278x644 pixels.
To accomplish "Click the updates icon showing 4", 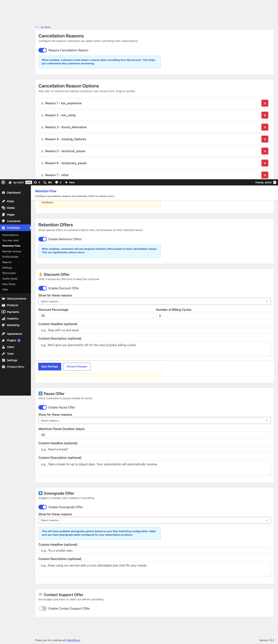I will click(x=35, y=183).
